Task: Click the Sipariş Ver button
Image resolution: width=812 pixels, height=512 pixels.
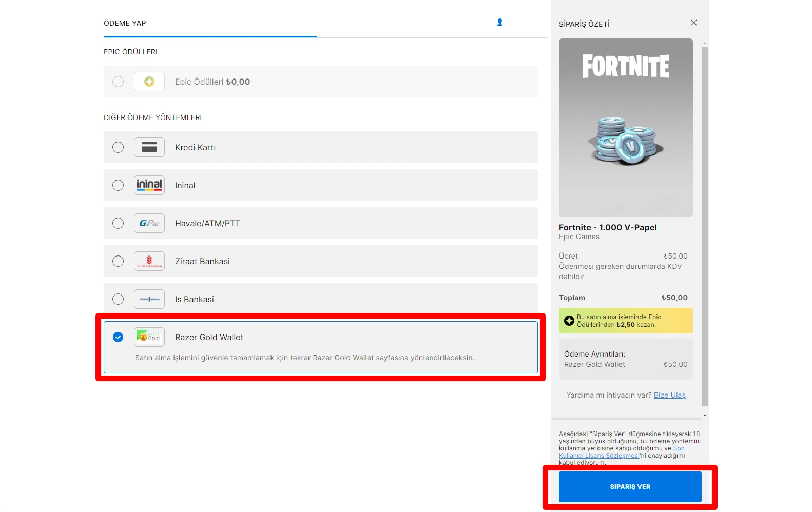Action: (x=630, y=487)
